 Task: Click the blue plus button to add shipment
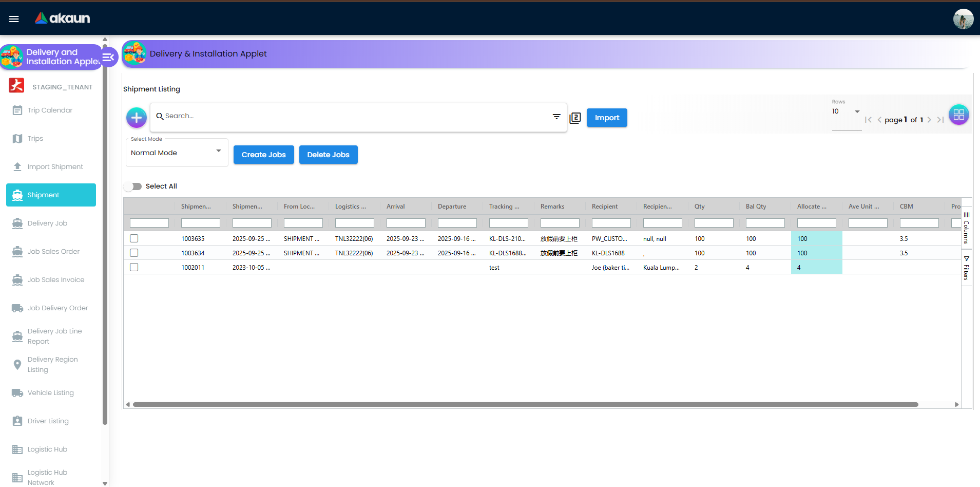[136, 117]
